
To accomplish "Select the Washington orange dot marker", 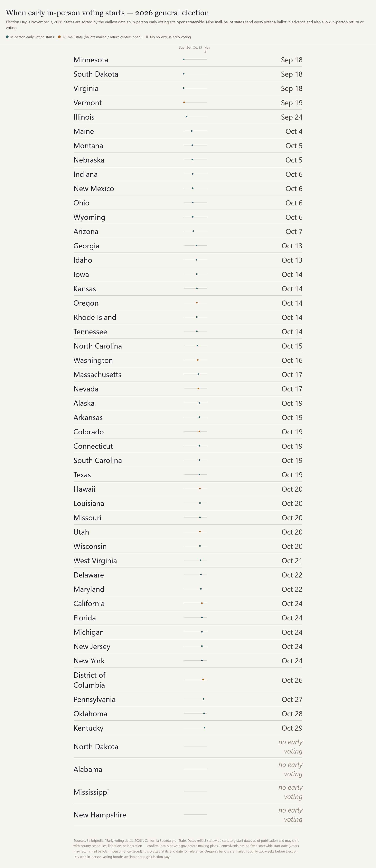I will 198,360.
